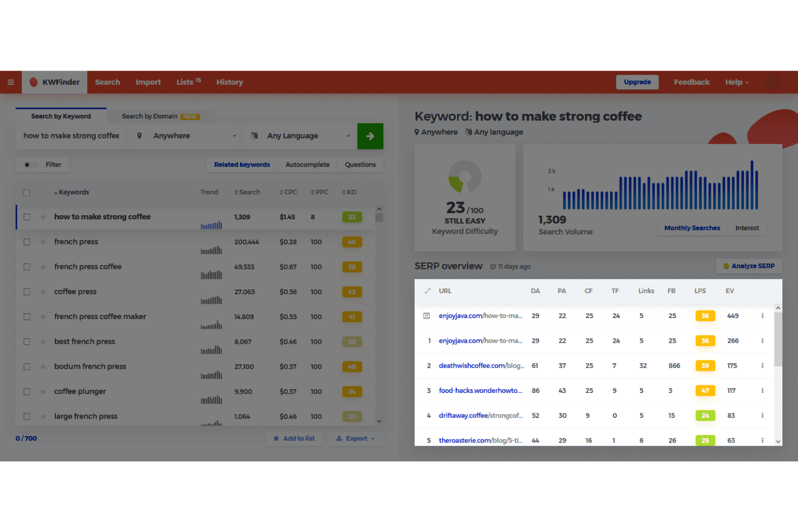The height and width of the screenshot is (532, 798).
Task: Click the Monthly Searches chart button
Action: pyautogui.click(x=692, y=228)
